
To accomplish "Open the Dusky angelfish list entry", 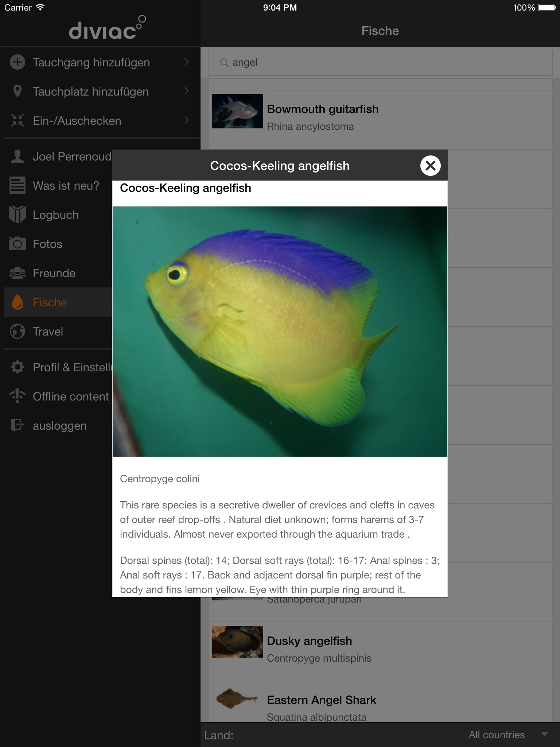I will [x=380, y=651].
